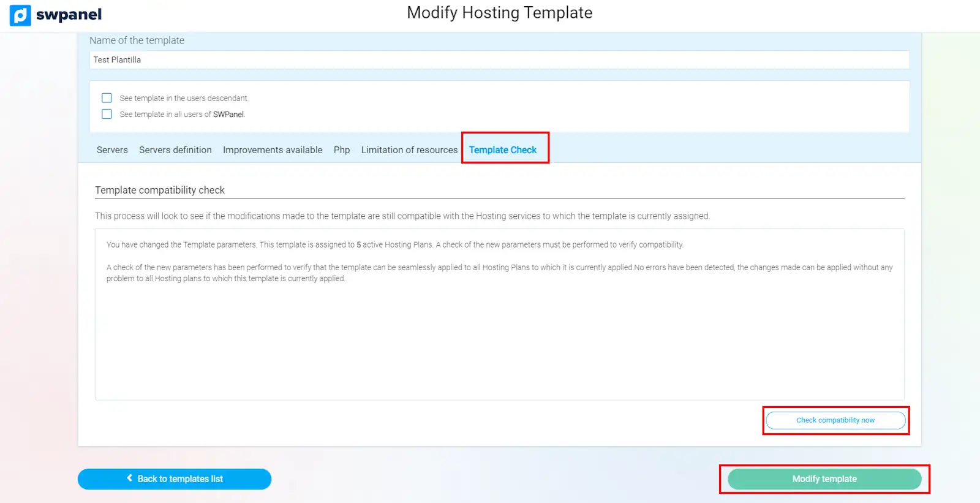Go to the Php tab
The image size is (980, 503).
coord(342,150)
